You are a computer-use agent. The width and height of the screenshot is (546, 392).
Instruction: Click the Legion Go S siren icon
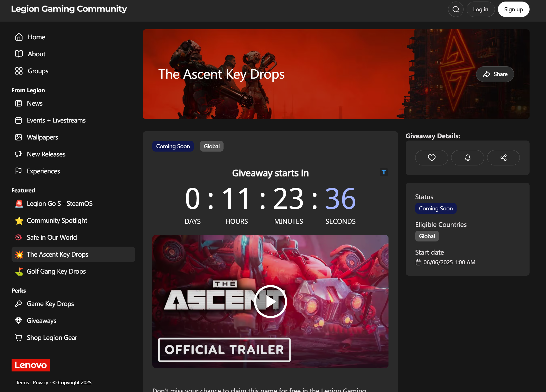19,203
